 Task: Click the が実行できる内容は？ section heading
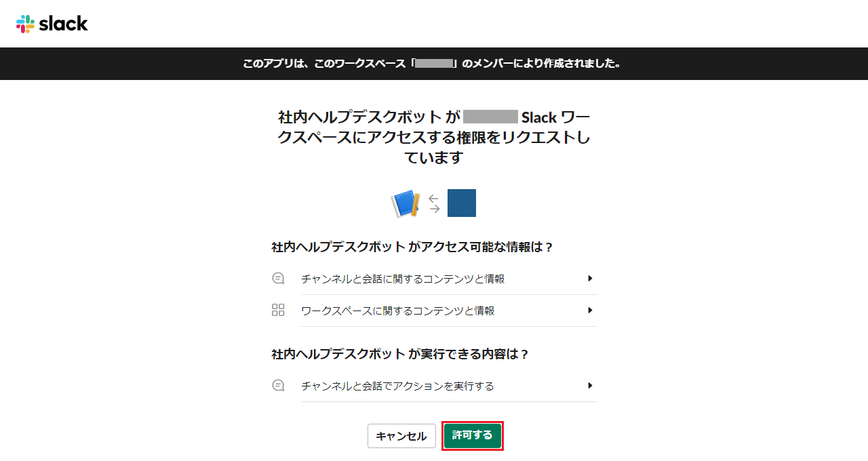pos(400,354)
